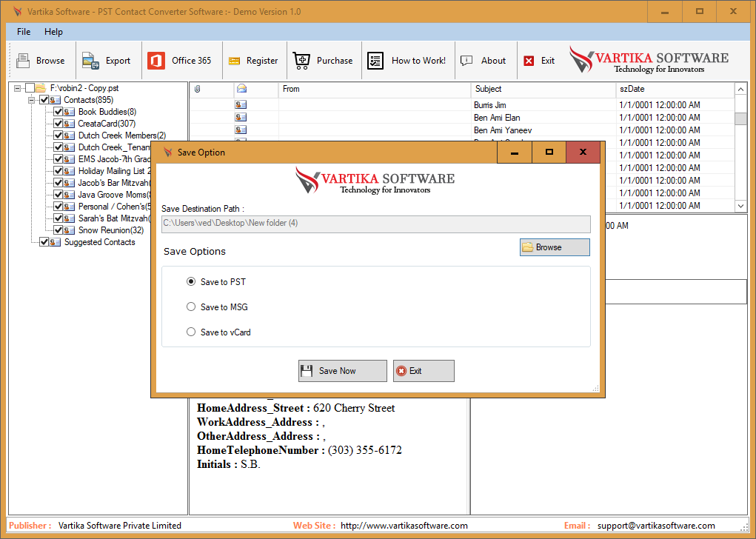Sort by the szDate column header

pyautogui.click(x=675, y=89)
